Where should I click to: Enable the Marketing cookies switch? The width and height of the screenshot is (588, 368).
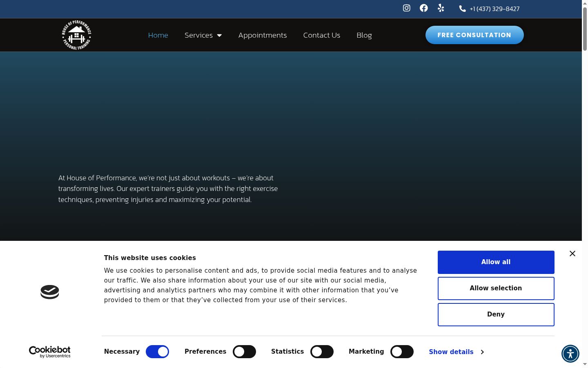tap(402, 352)
